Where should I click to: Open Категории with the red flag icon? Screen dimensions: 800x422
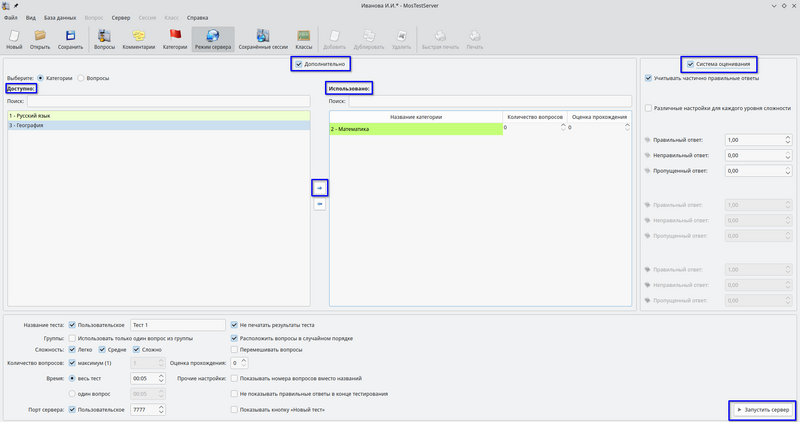175,39
